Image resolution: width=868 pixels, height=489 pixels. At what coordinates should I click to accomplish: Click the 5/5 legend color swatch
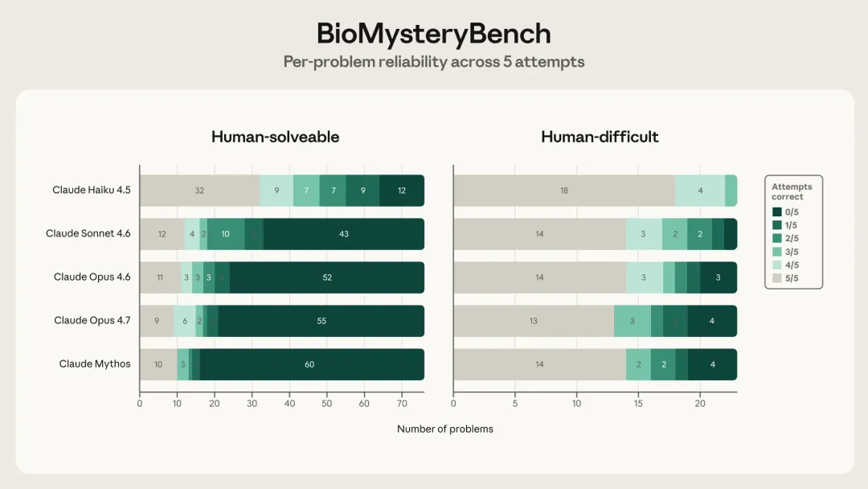[776, 278]
